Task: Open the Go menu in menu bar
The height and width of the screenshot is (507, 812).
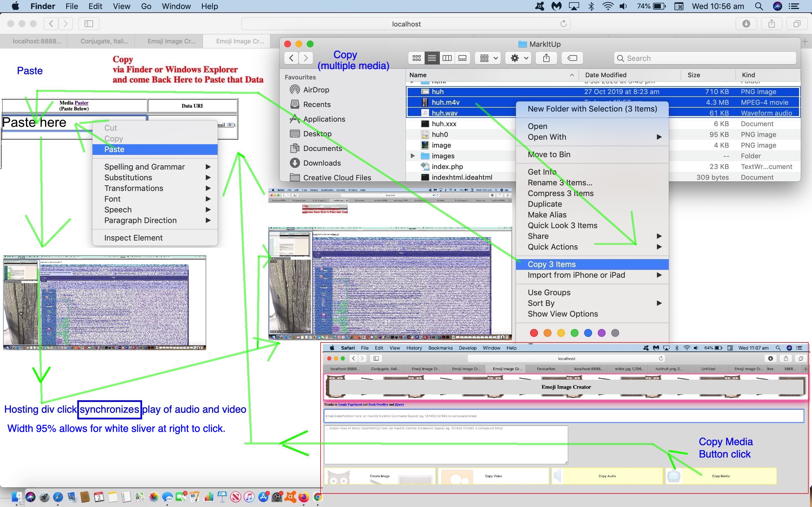Action: point(146,6)
